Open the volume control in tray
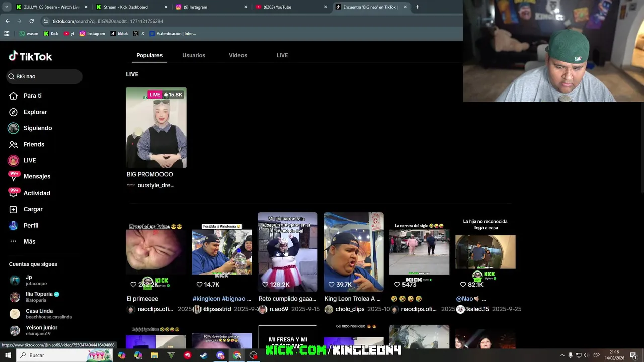The image size is (644, 362). pos(586,355)
